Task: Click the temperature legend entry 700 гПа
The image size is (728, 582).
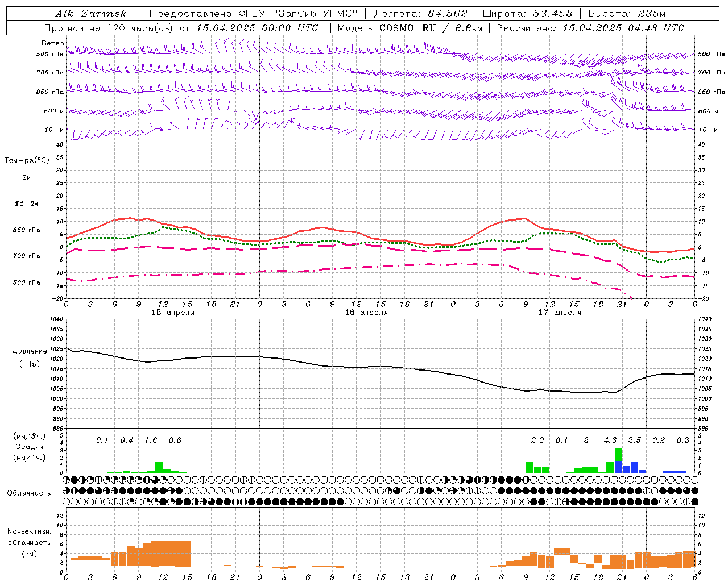Action: click(x=26, y=256)
